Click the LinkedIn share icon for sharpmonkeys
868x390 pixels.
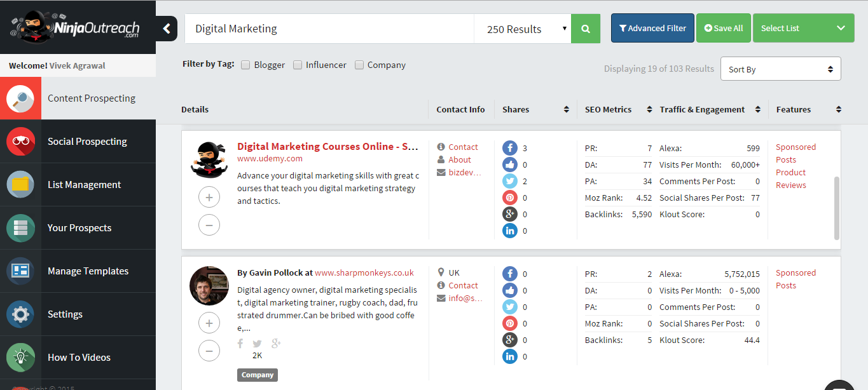pos(510,356)
